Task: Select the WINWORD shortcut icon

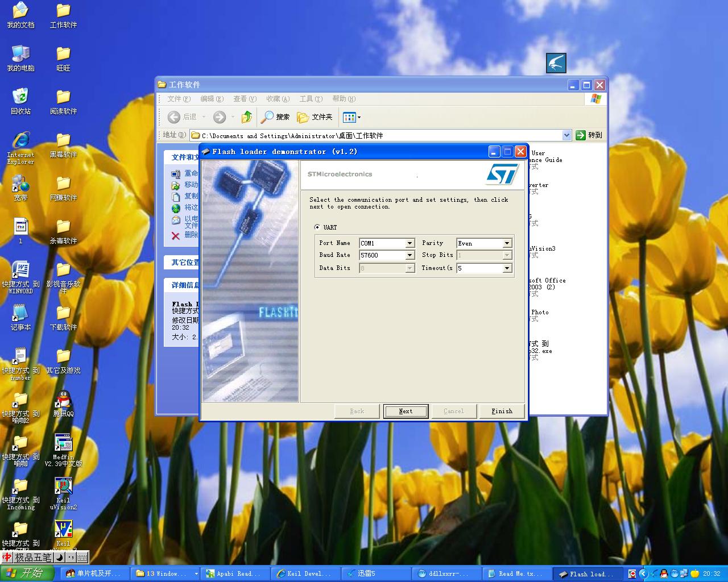Action: click(x=20, y=277)
